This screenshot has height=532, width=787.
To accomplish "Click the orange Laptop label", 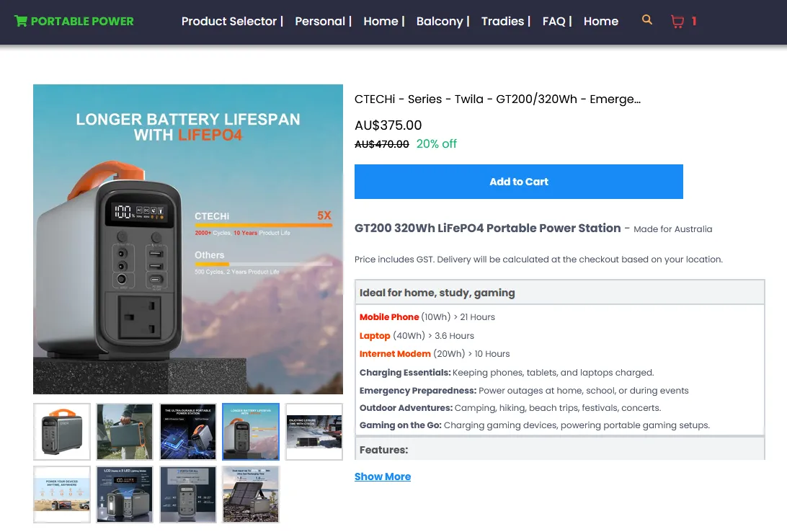I will [375, 336].
